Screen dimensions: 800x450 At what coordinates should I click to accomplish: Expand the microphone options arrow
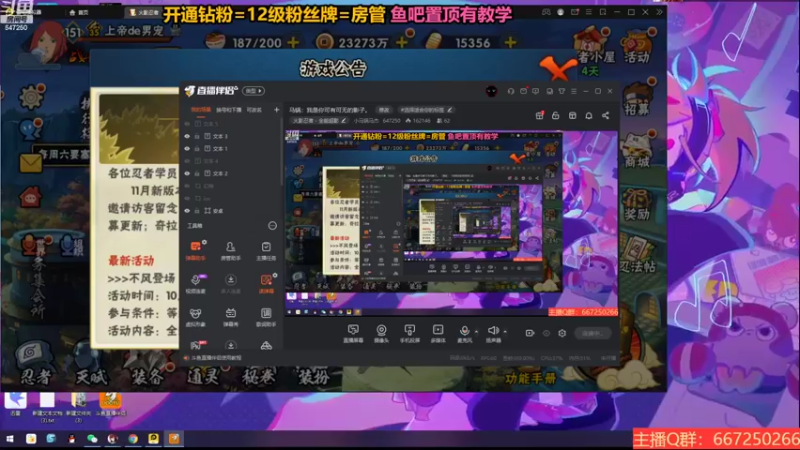(x=477, y=332)
